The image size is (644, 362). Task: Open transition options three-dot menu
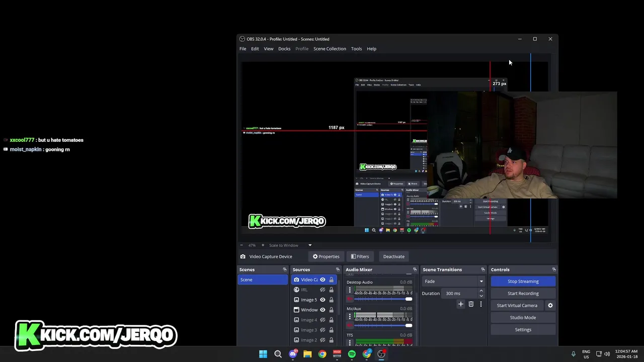click(480, 304)
